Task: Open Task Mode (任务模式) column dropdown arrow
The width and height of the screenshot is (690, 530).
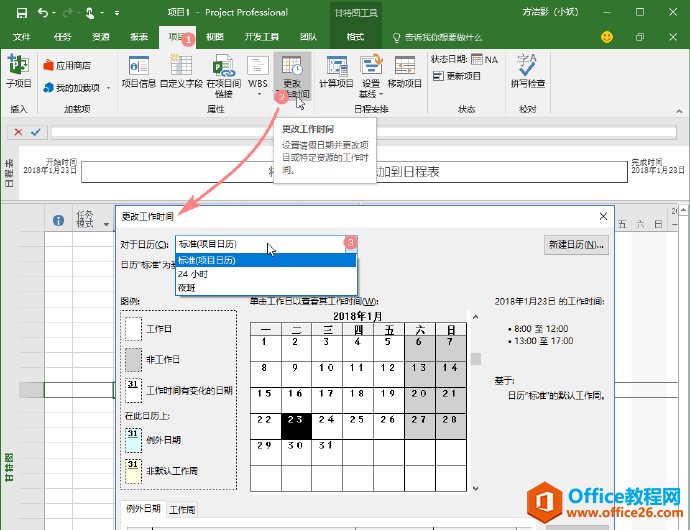Action: click(106, 224)
